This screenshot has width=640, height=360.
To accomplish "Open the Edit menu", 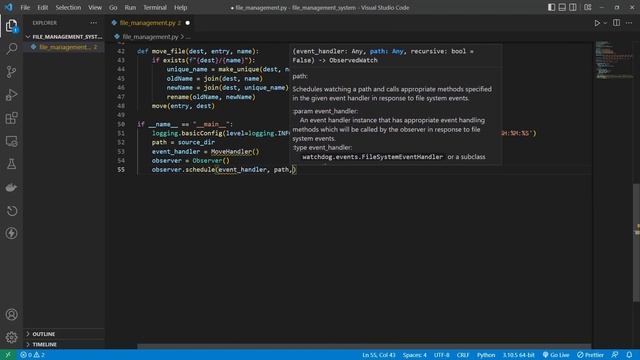I will (x=42, y=7).
